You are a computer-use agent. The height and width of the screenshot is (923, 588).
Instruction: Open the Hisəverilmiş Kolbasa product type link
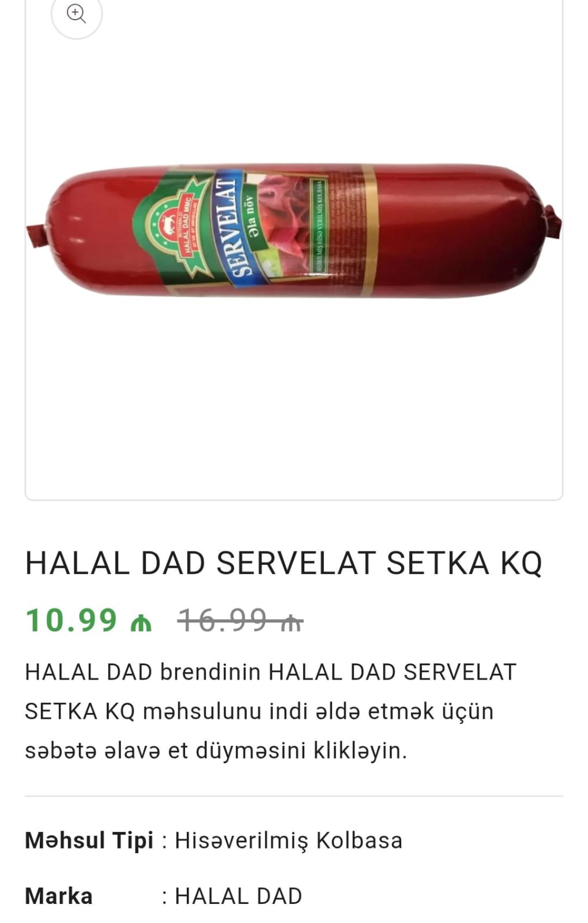[x=288, y=841]
